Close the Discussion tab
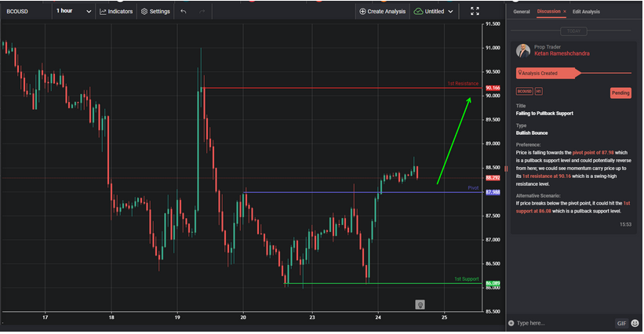Screen dimensions: 644x334 (565, 12)
